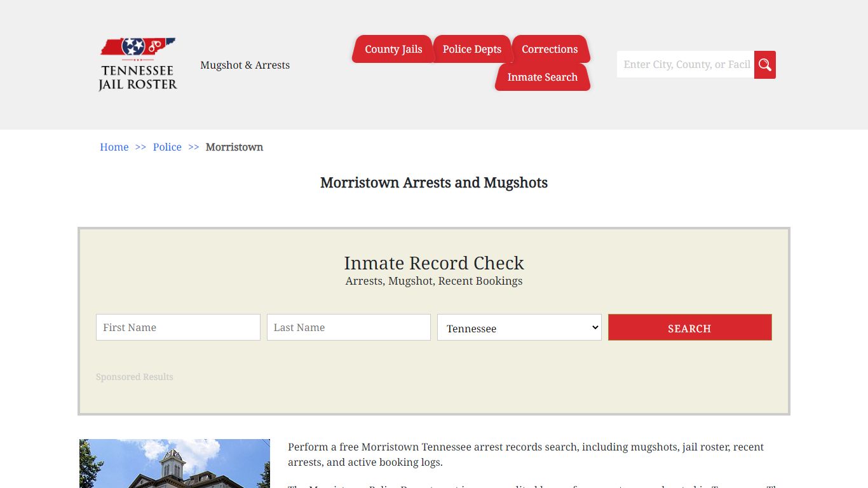Click the Sponsored Results label
The image size is (868, 488).
coord(135,377)
